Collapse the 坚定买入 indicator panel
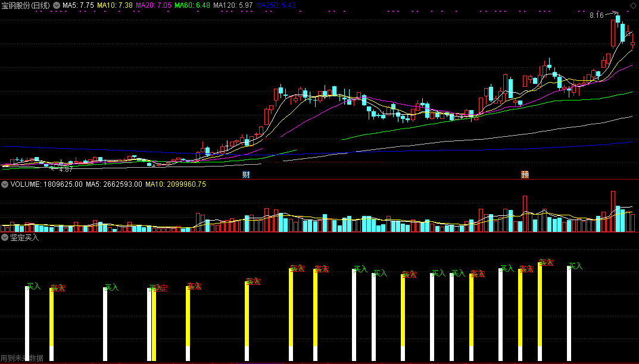The image size is (639, 364). click(5, 237)
